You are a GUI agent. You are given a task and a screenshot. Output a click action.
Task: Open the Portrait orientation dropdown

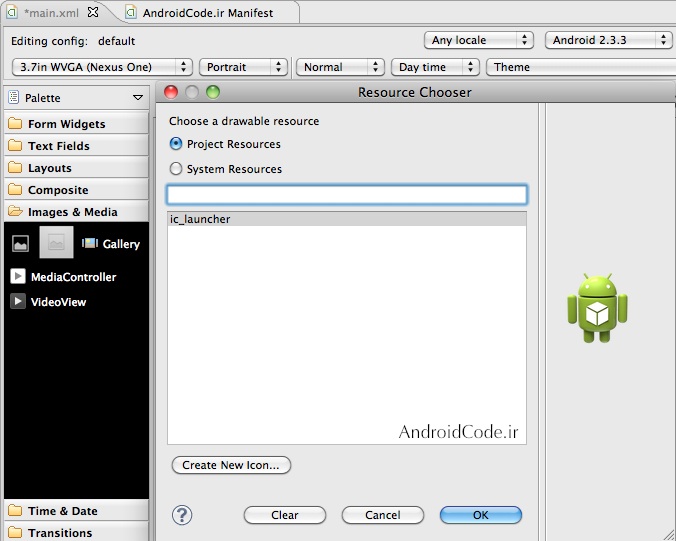[x=243, y=67]
